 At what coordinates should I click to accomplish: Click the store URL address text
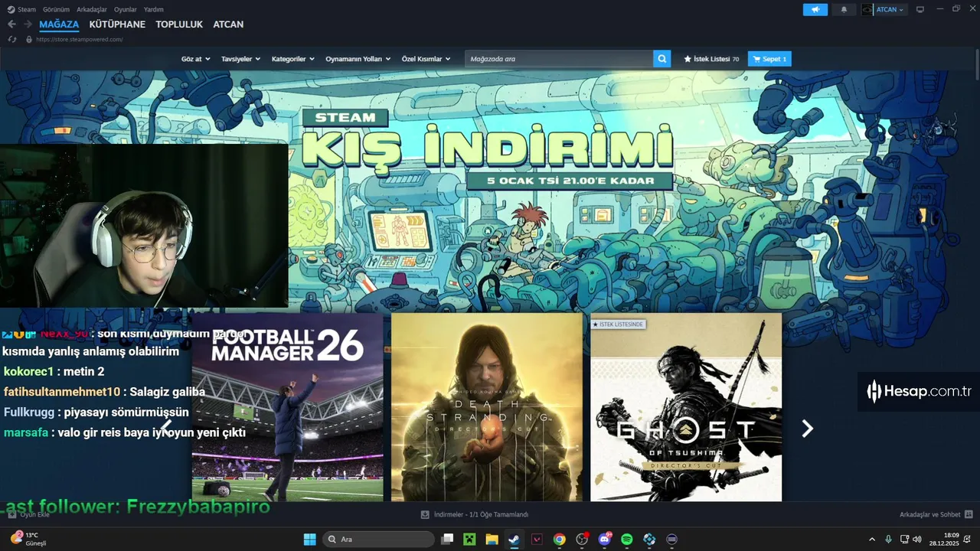pyautogui.click(x=79, y=39)
